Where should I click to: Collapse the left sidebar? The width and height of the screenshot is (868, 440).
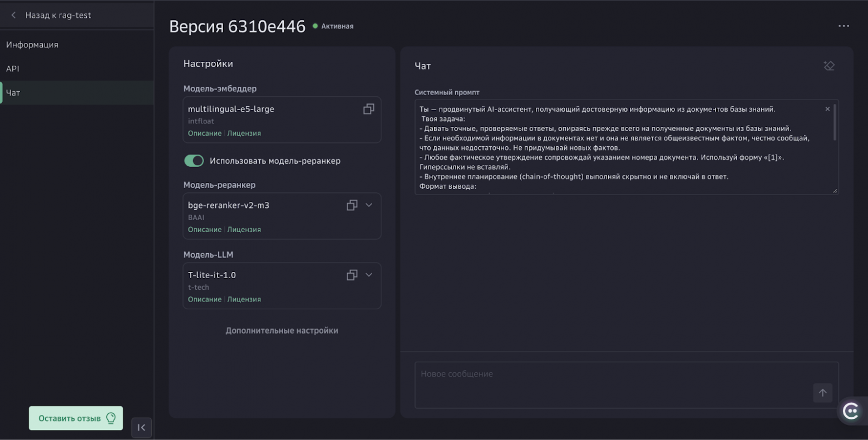(141, 427)
